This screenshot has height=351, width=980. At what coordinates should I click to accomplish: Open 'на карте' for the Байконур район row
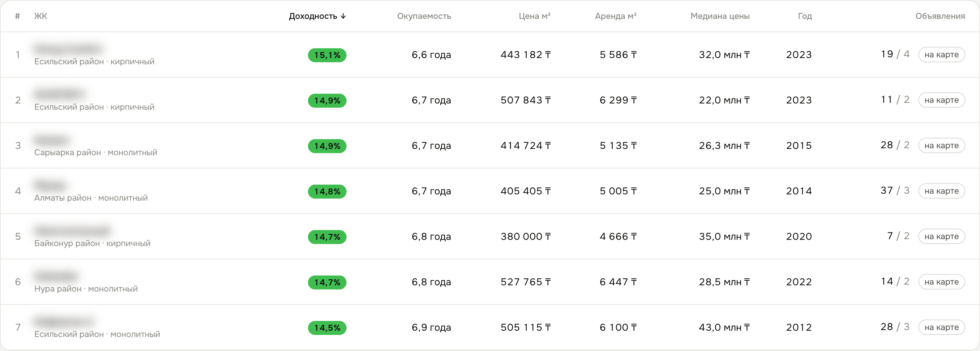click(941, 237)
